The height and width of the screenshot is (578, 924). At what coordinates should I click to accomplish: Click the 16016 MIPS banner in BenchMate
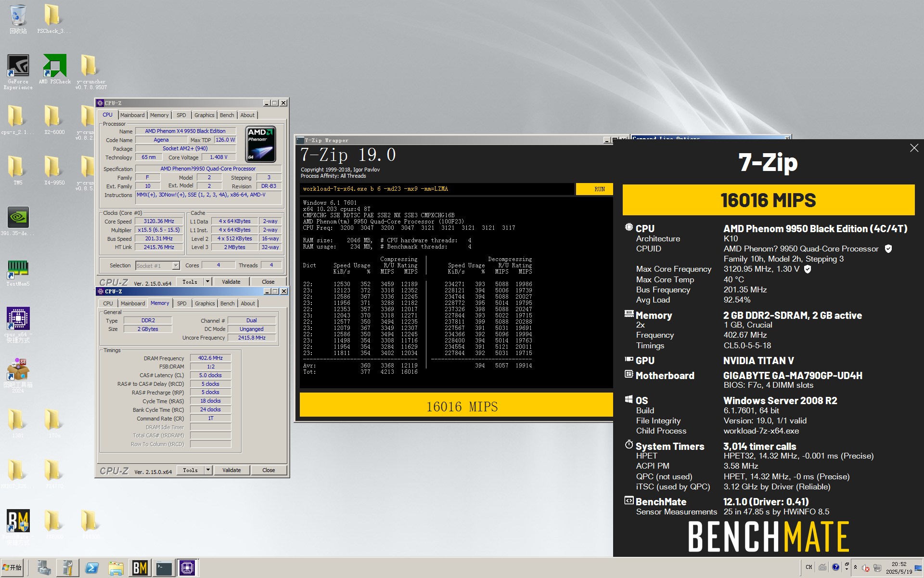coord(769,200)
